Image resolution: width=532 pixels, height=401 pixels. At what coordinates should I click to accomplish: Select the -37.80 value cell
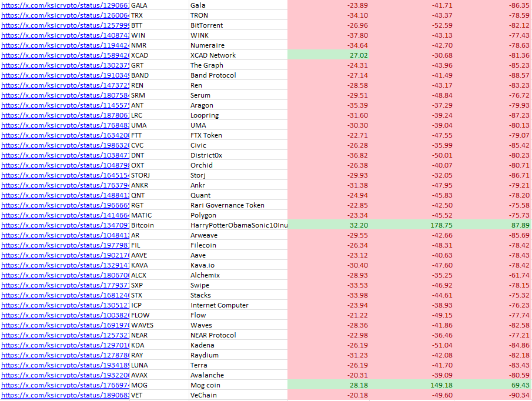328,35
